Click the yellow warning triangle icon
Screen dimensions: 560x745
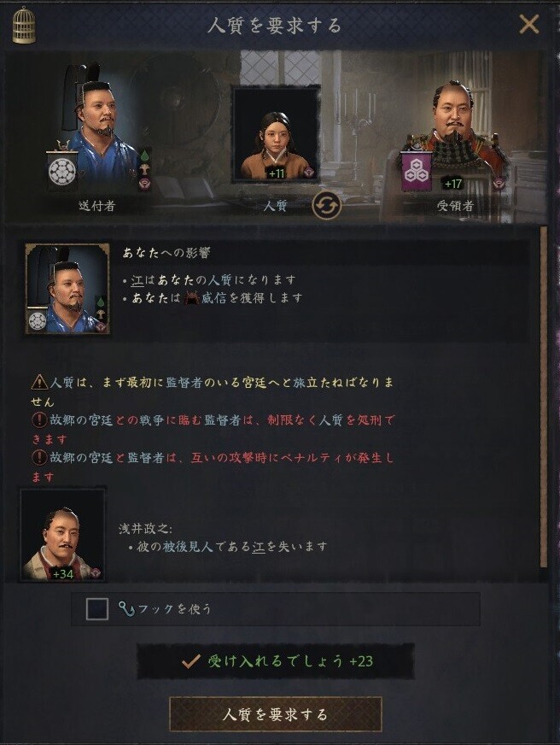[39, 382]
